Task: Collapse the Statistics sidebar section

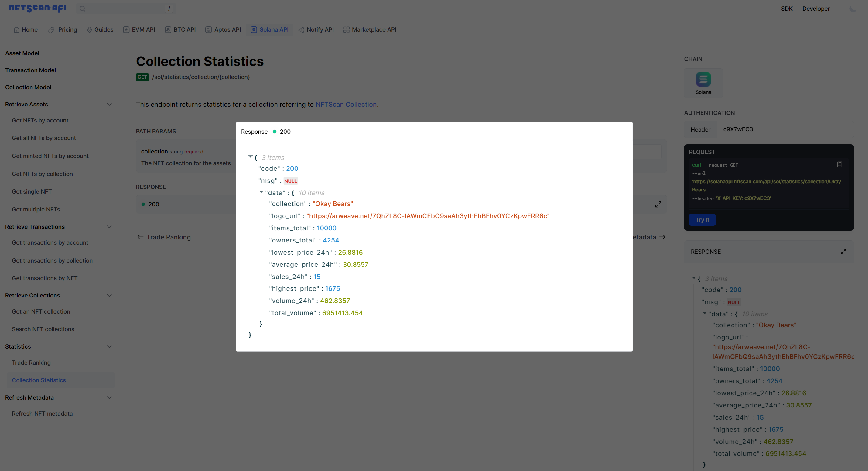Action: pos(109,347)
